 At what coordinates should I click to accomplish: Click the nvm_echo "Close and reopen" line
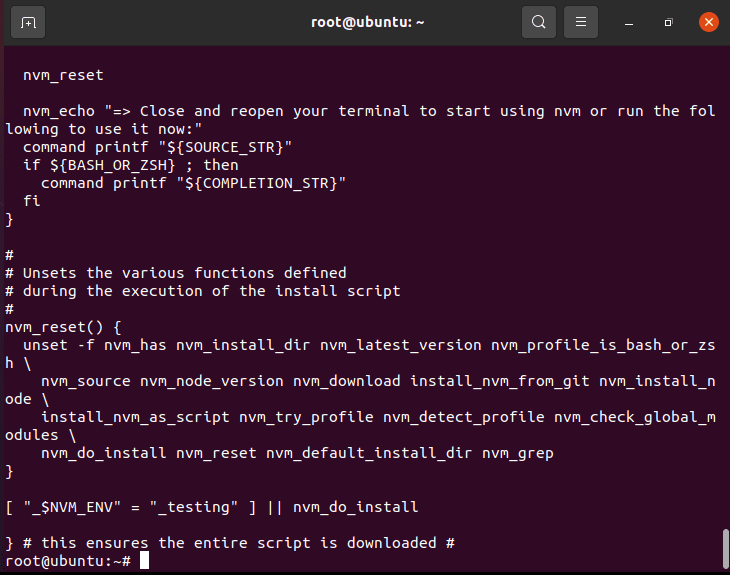[360, 111]
